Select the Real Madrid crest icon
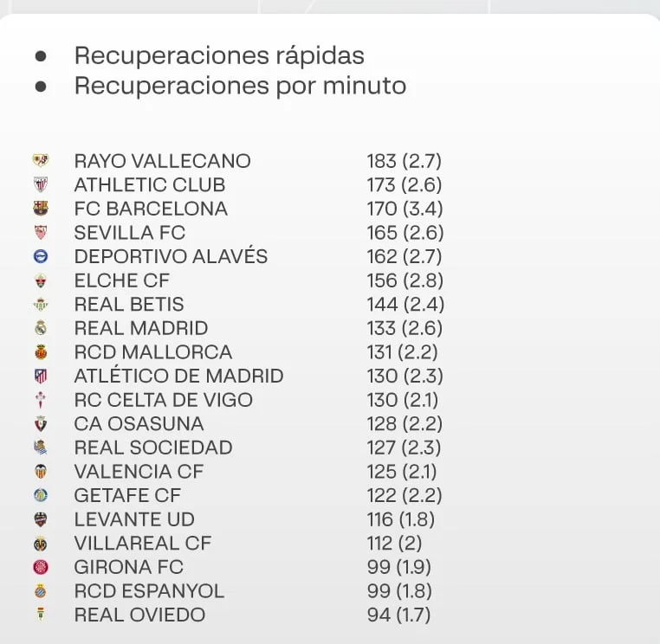The height and width of the screenshot is (644, 660). pos(41,328)
